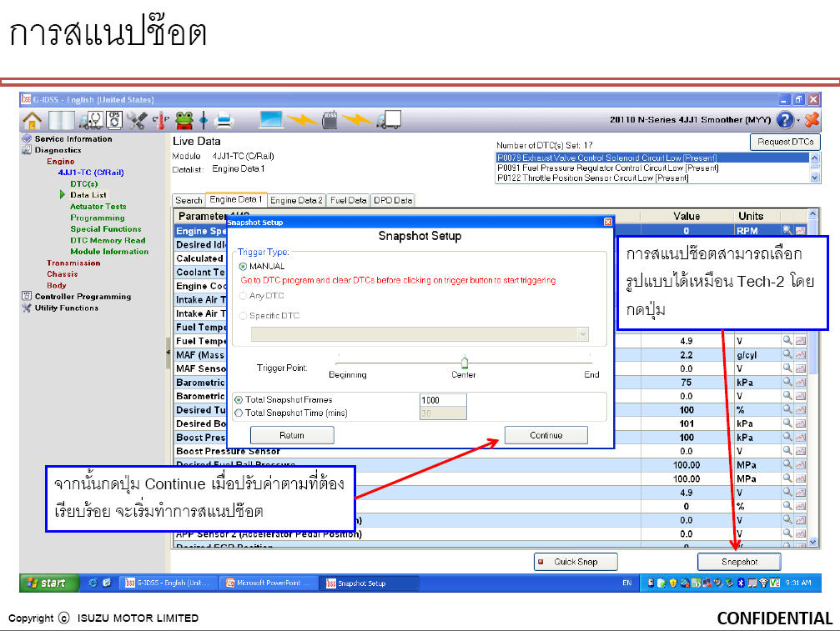The image size is (840, 631).
Task: Click magnifier icon in the Engine Speed RPM row
Action: coord(787,230)
